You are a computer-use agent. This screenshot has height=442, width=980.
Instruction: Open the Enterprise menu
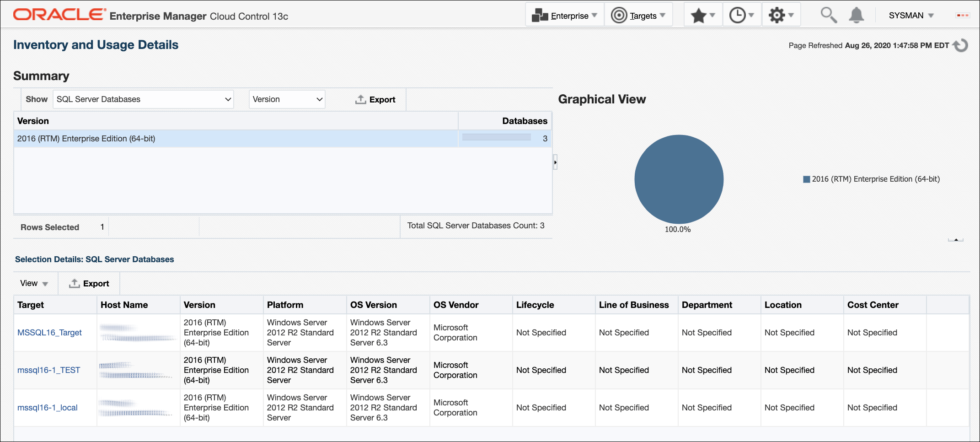pyautogui.click(x=565, y=16)
